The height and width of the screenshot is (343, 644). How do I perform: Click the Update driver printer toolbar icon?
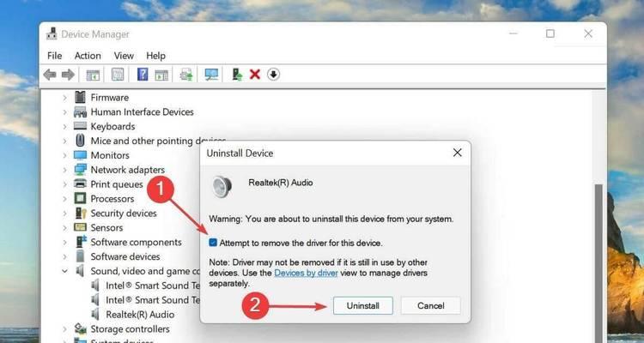(186, 75)
